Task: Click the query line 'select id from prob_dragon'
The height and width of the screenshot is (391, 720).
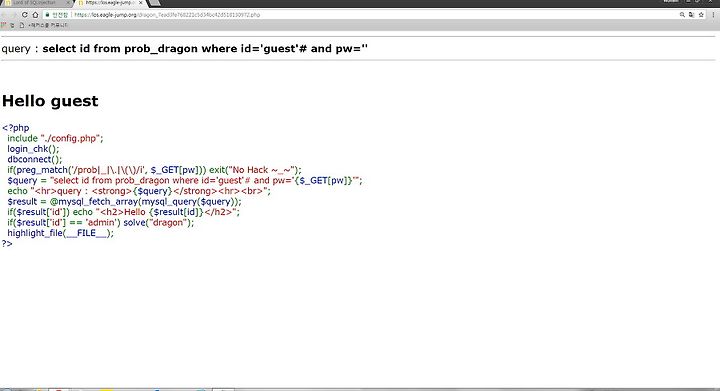Action: pyautogui.click(x=185, y=49)
